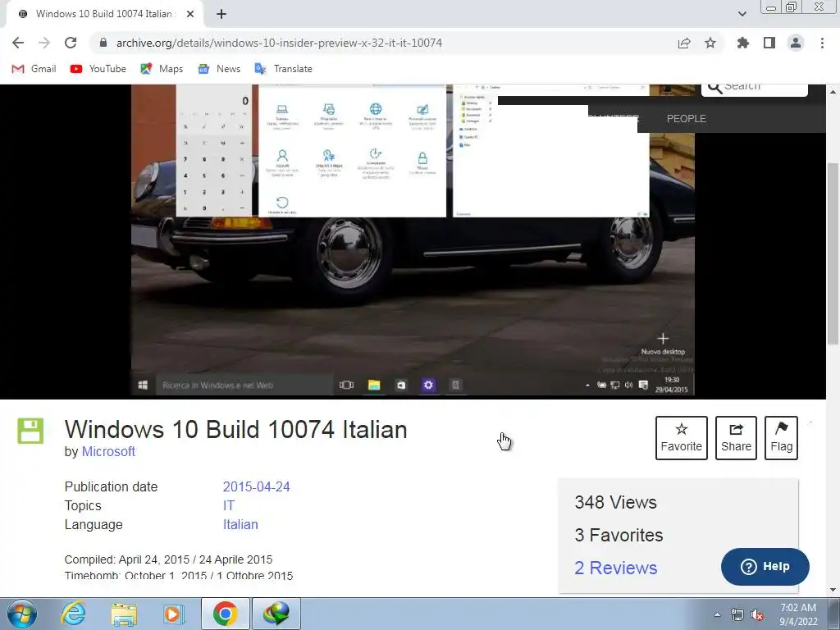Click the Favorite star button
Screen dimensions: 840x630
coord(682,438)
